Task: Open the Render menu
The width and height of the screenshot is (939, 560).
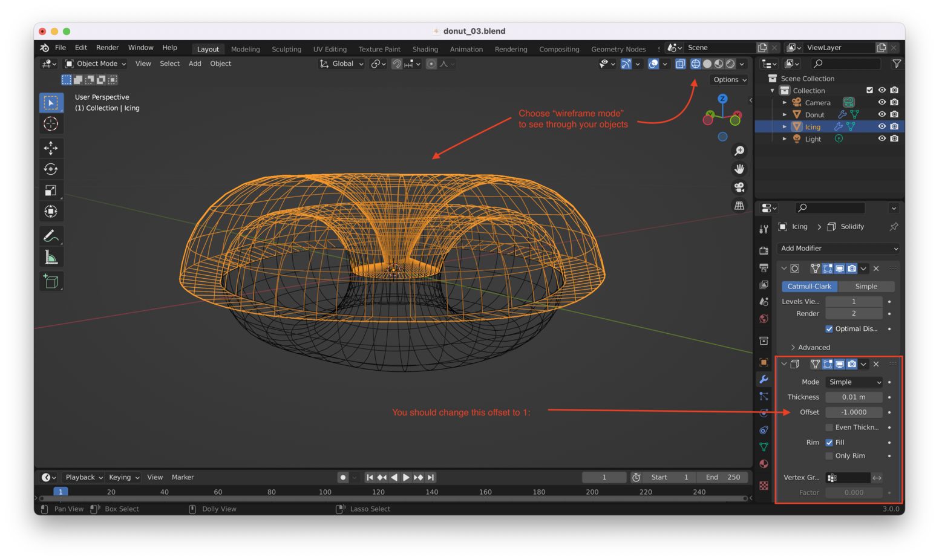Action: [x=107, y=48]
